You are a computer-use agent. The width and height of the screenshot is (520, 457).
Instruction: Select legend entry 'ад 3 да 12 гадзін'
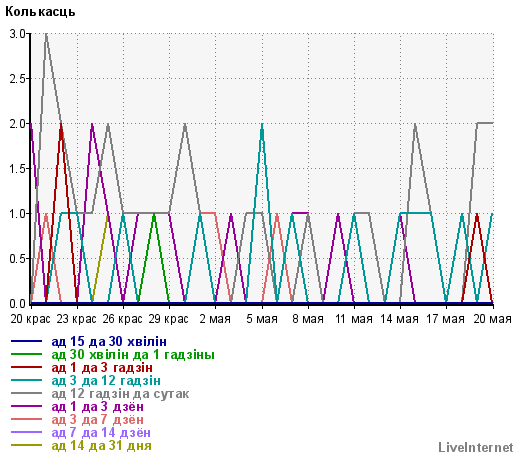tap(106, 380)
